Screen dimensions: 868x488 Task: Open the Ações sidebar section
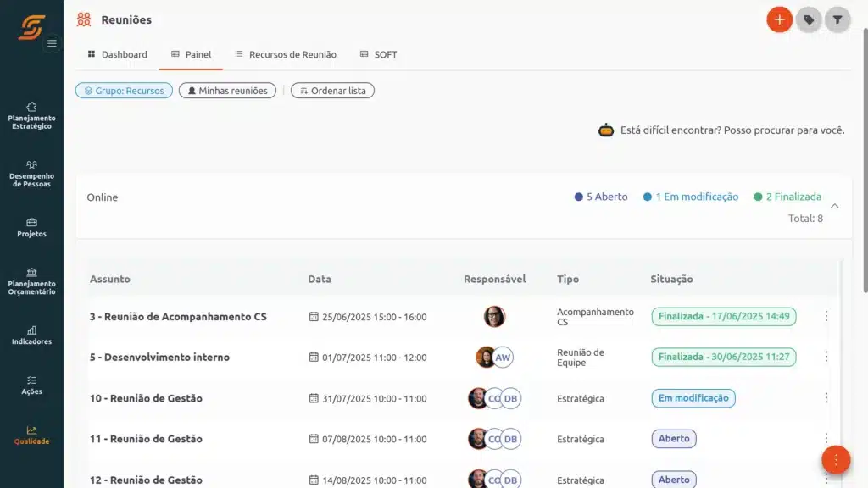pyautogui.click(x=31, y=386)
